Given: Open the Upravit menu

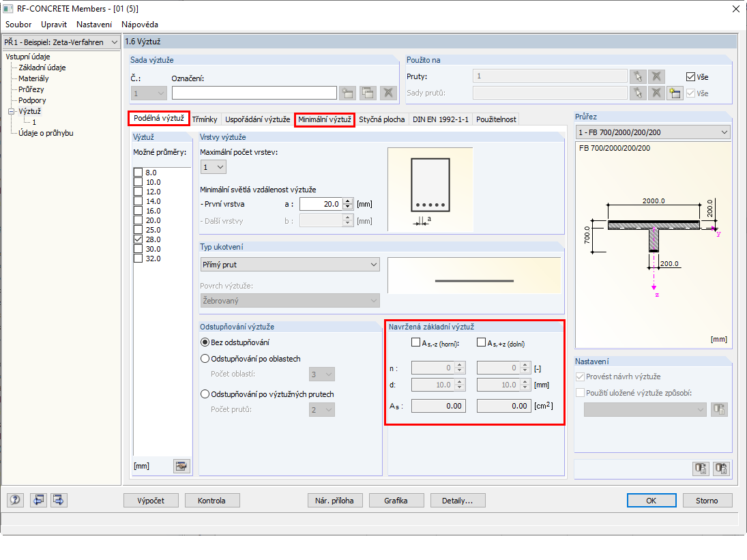Looking at the screenshot, I should (x=54, y=25).
